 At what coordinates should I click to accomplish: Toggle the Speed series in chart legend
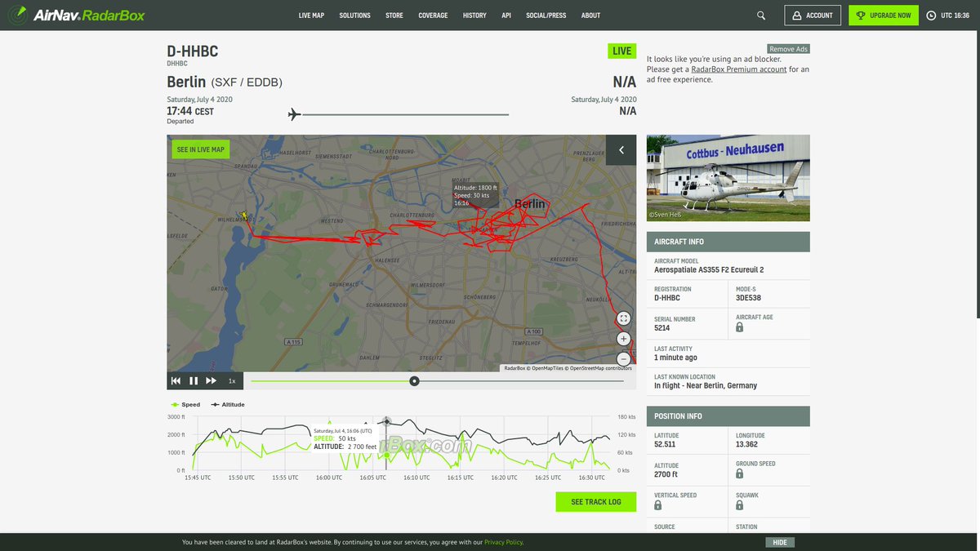click(x=185, y=404)
